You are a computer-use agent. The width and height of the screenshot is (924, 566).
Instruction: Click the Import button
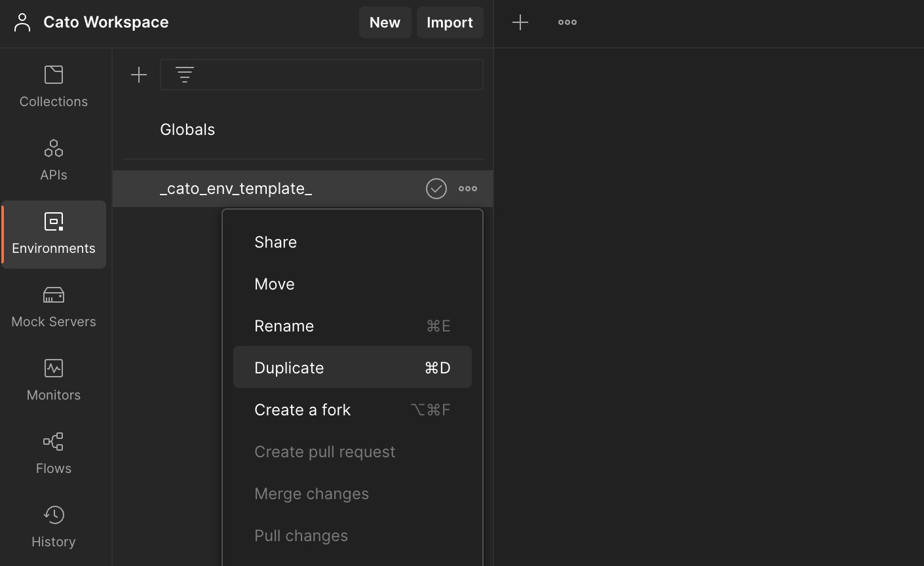[450, 22]
